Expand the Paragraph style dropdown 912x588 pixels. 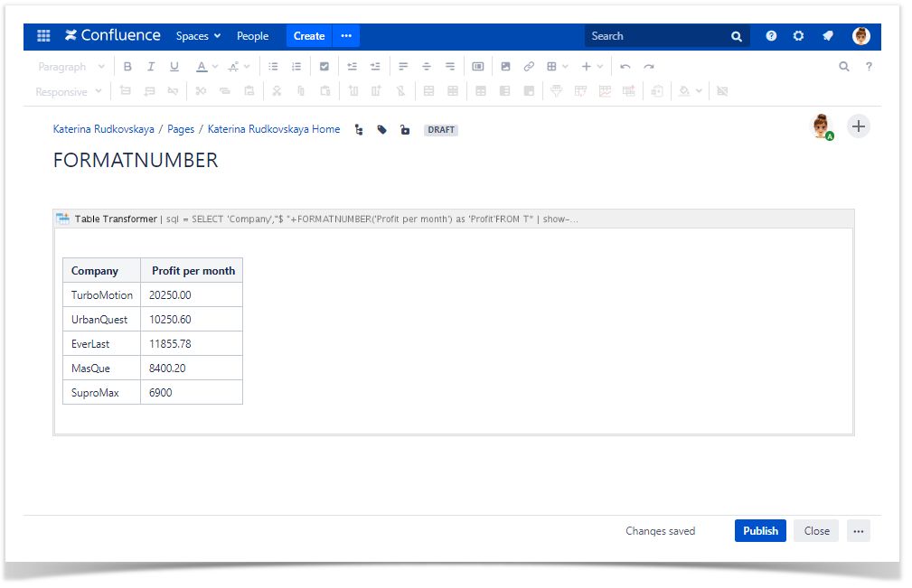click(71, 67)
